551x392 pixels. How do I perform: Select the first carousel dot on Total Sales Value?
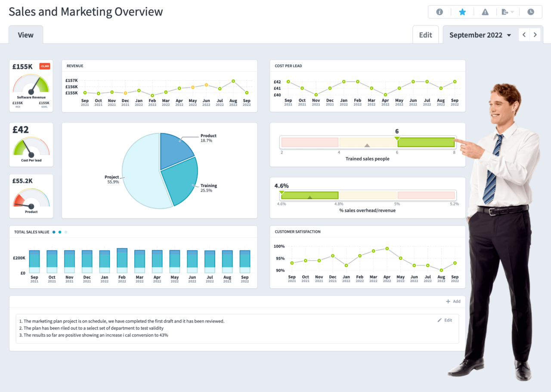(53, 232)
